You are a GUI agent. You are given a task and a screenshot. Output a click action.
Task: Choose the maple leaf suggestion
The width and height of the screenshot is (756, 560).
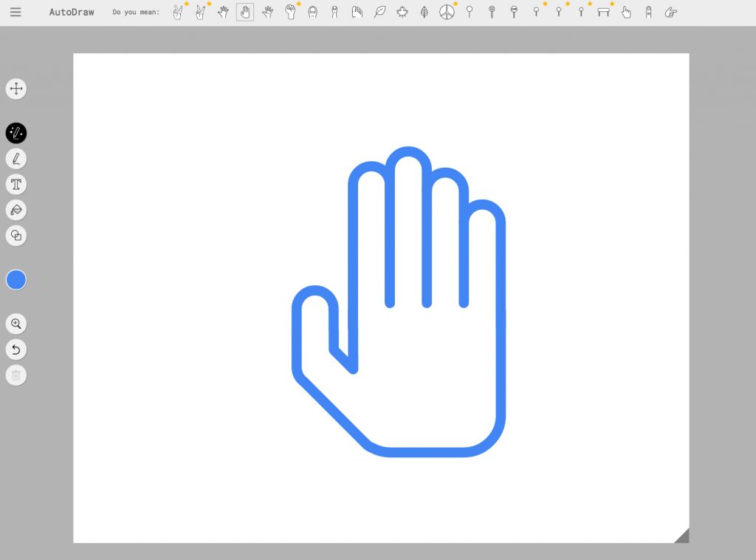(x=402, y=12)
